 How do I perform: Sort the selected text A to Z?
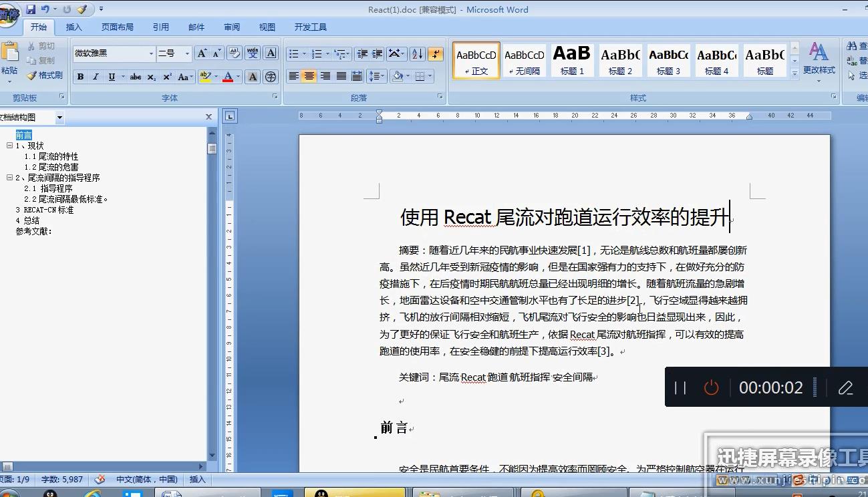point(417,53)
